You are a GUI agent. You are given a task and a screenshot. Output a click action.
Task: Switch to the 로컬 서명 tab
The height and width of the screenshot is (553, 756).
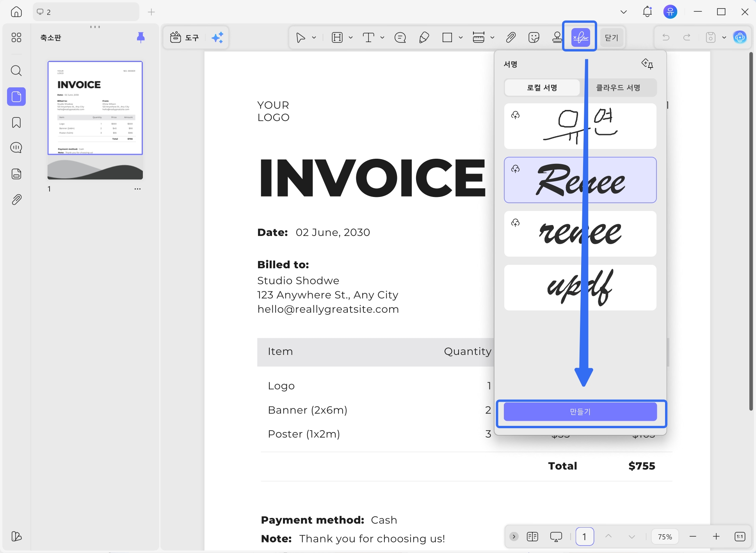542,88
